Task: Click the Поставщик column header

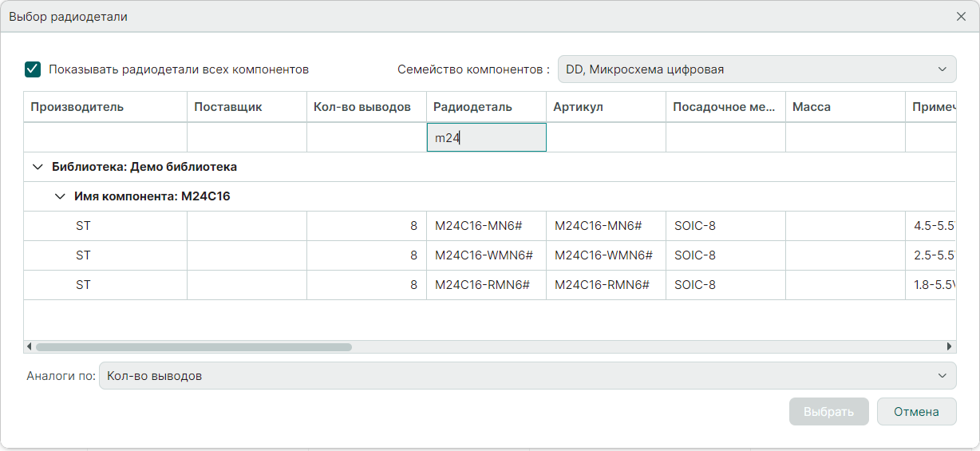Action: pyautogui.click(x=247, y=107)
